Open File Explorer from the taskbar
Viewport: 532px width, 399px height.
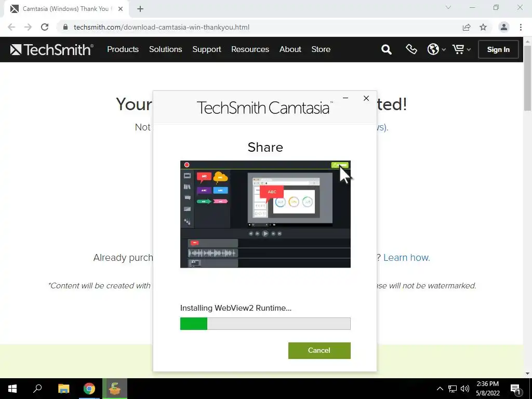(63, 389)
